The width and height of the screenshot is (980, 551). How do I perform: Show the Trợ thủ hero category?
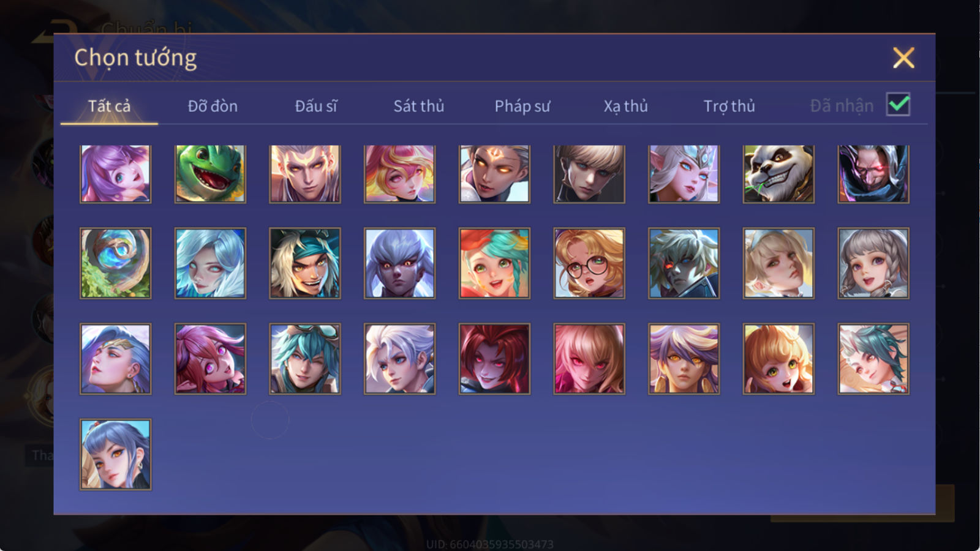(x=729, y=106)
